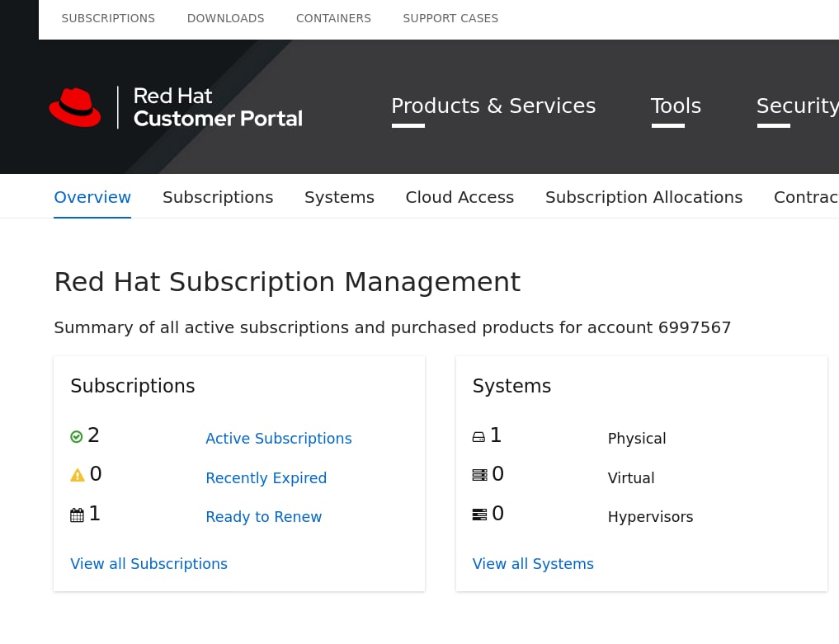Go to SUBSCRIPTIONS in the top bar

pyautogui.click(x=108, y=19)
